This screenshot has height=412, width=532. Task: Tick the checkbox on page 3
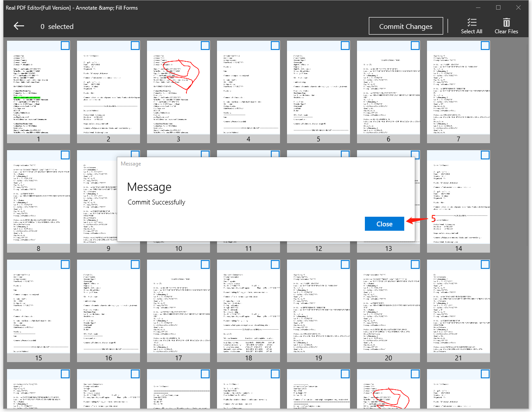205,45
